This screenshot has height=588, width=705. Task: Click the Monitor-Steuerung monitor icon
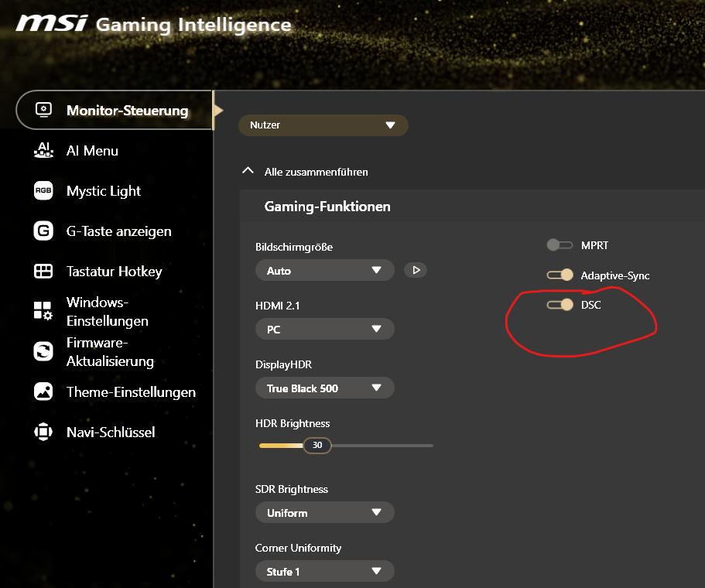[x=43, y=110]
